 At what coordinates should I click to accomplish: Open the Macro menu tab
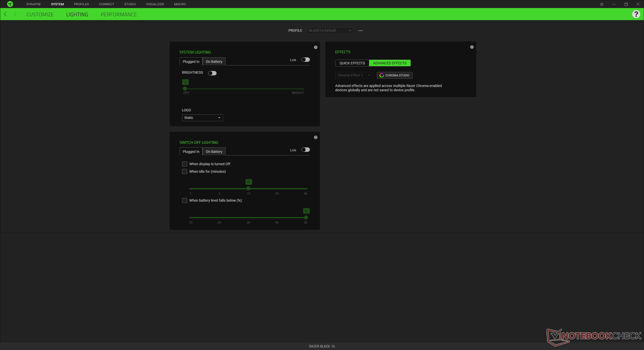180,4
